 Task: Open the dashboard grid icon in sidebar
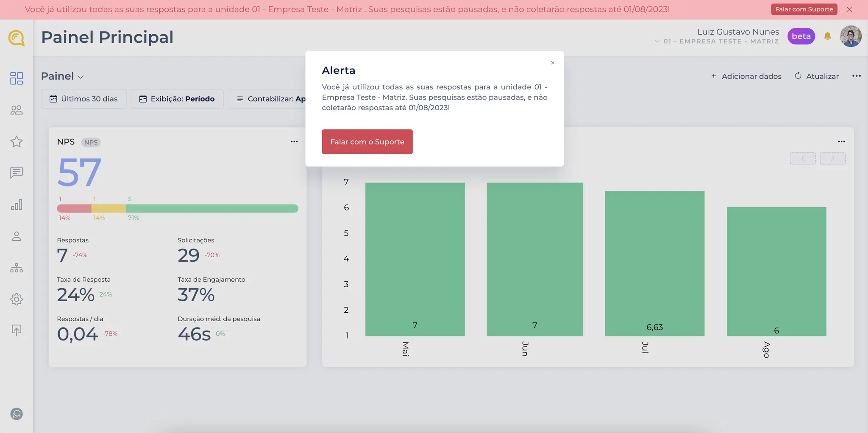17,78
